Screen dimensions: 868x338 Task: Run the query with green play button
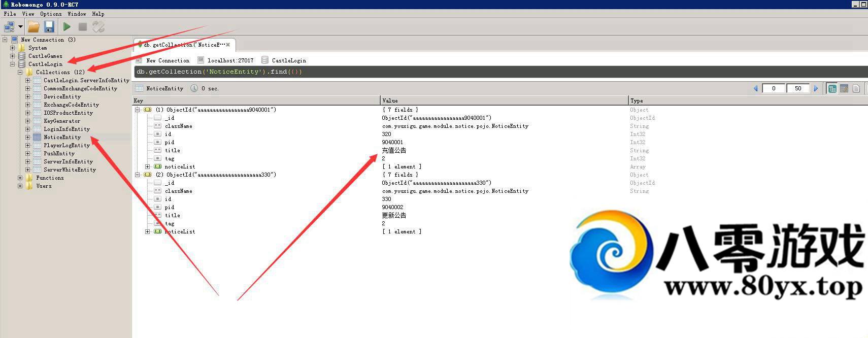(67, 27)
